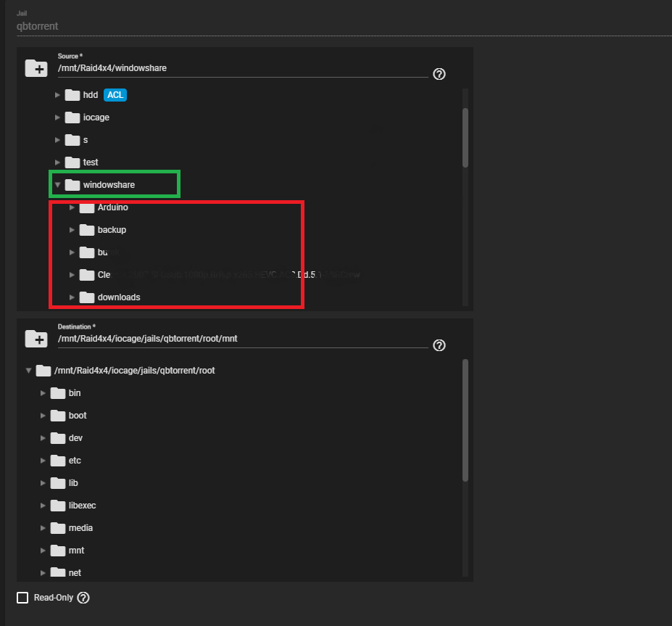Click the media folder icon

(58, 528)
